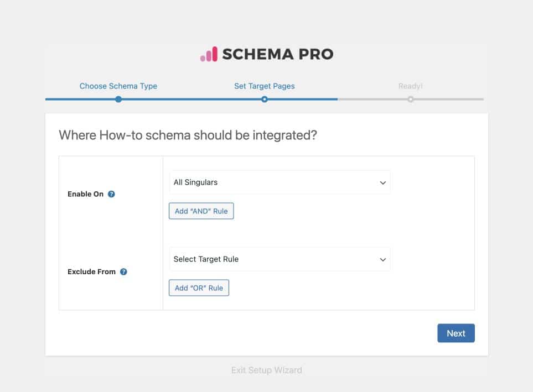
Task: Open the All Singulars dropdown
Action: (280, 182)
